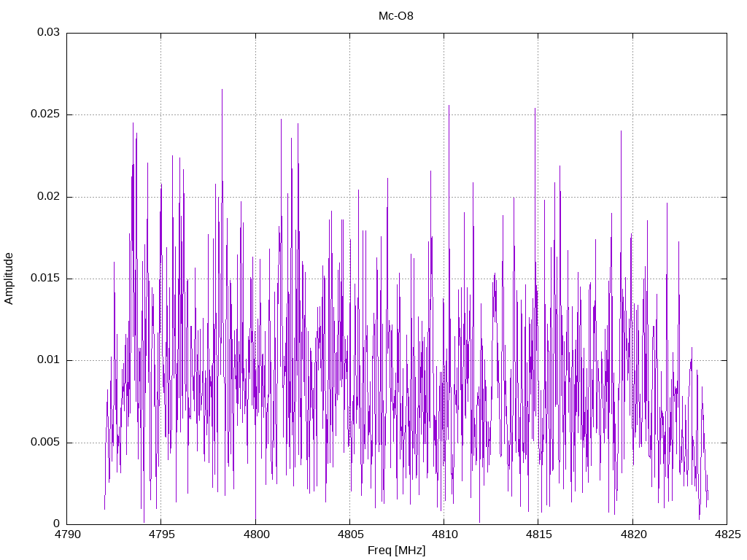Click the 4815 x-axis tick label
747x560 pixels.
point(539,534)
